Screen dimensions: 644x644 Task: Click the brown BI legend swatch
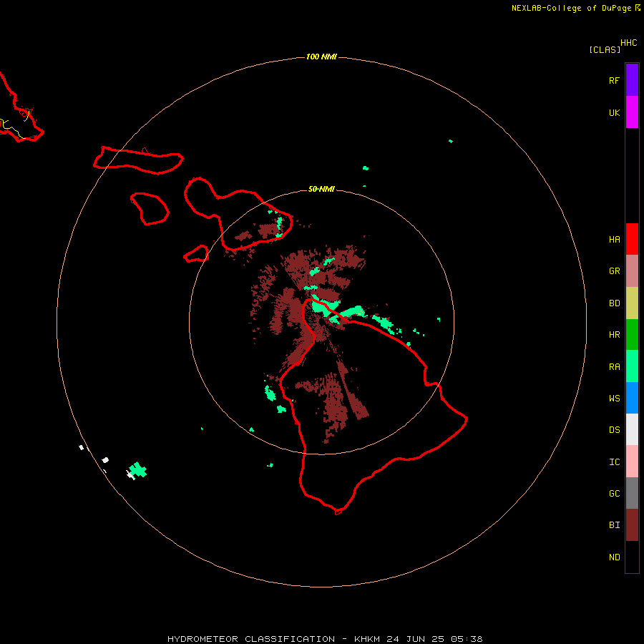point(632,525)
